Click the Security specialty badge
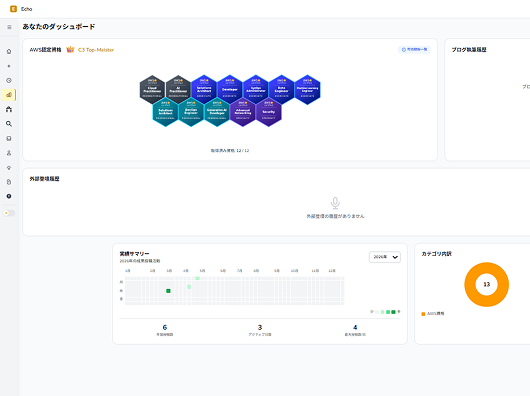This screenshot has height=396, width=530. 268,112
